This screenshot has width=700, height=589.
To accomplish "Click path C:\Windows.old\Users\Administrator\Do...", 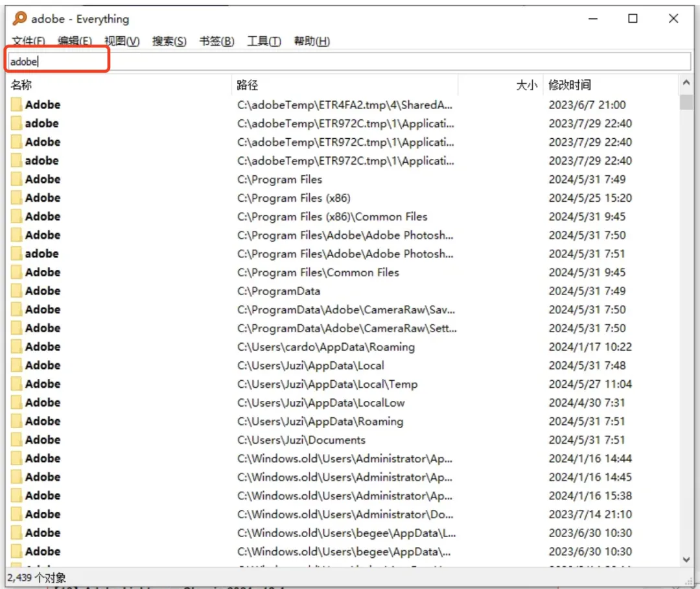I will pyautogui.click(x=345, y=514).
